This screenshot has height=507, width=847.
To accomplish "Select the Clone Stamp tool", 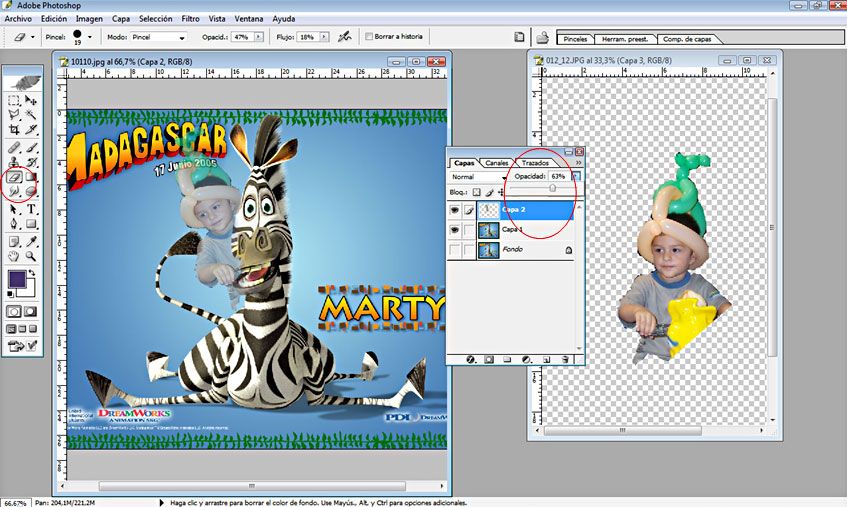I will 14,162.
